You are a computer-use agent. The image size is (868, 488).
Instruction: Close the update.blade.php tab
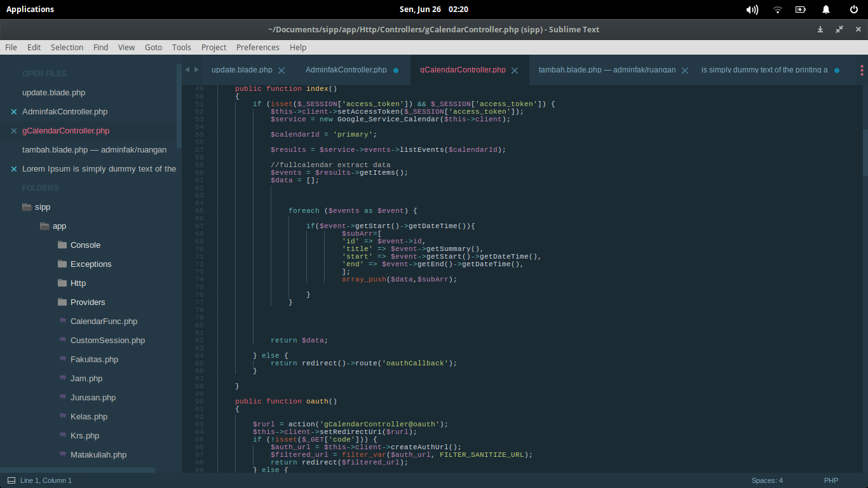281,71
